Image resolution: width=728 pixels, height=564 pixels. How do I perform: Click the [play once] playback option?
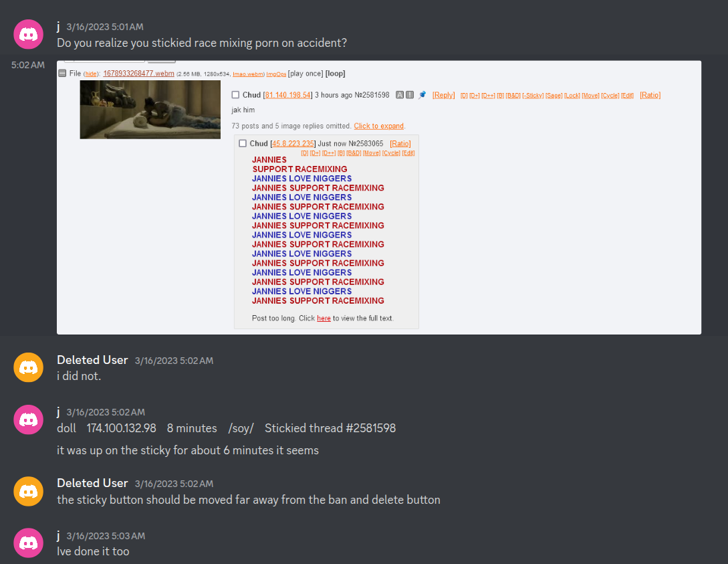[x=306, y=74]
